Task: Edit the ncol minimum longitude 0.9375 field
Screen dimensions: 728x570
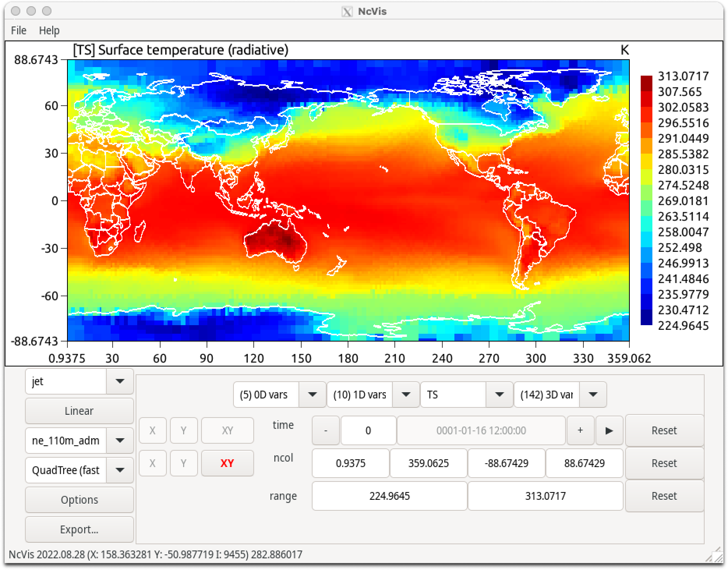Action: click(351, 463)
